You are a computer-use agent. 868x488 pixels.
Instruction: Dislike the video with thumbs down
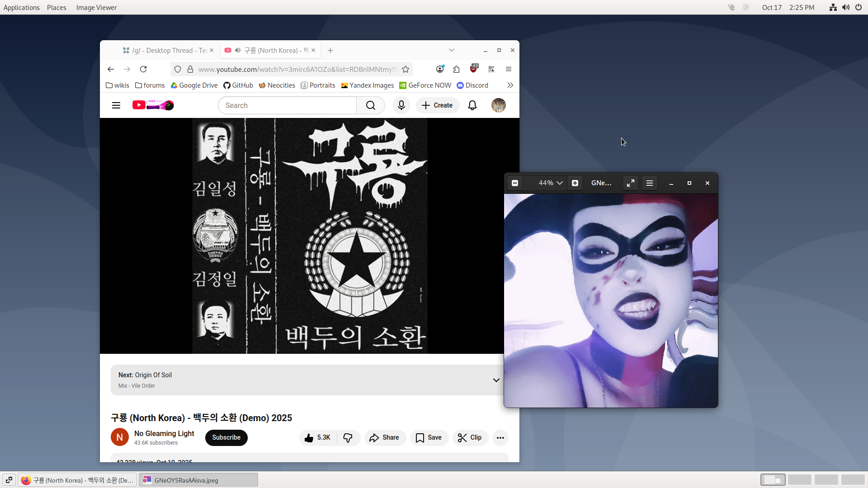click(x=348, y=437)
